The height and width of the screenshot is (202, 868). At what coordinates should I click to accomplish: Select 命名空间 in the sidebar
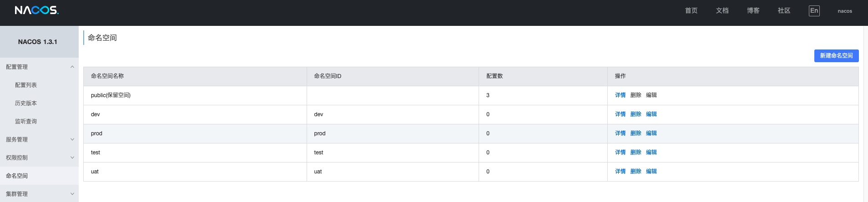17,176
